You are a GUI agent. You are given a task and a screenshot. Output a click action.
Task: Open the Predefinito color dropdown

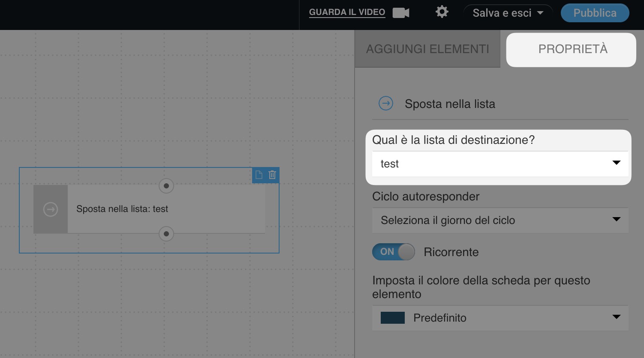(500, 318)
